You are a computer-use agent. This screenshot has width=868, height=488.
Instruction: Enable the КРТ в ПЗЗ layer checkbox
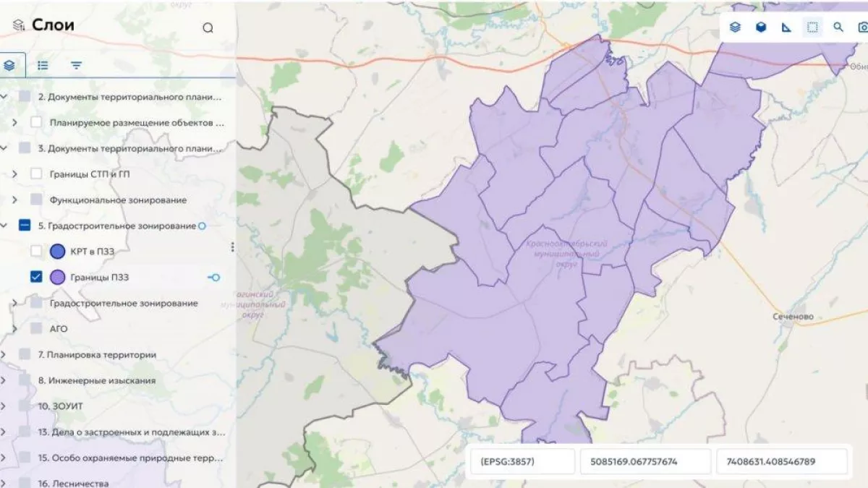(36, 252)
